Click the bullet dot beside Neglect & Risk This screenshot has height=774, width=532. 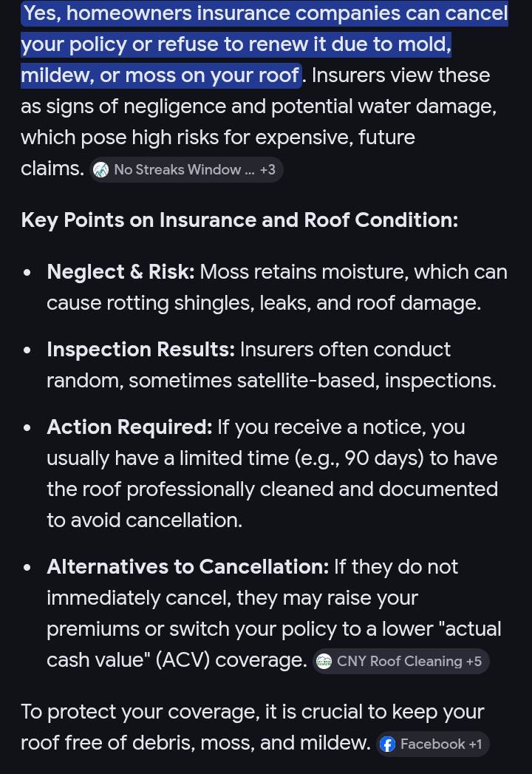[x=28, y=273]
